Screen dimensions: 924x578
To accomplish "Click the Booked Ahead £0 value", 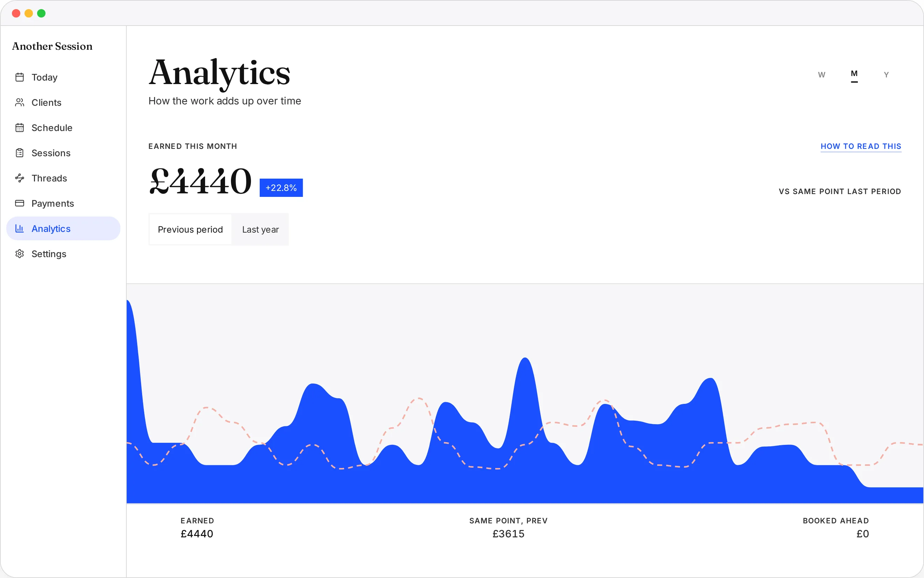I will (862, 534).
